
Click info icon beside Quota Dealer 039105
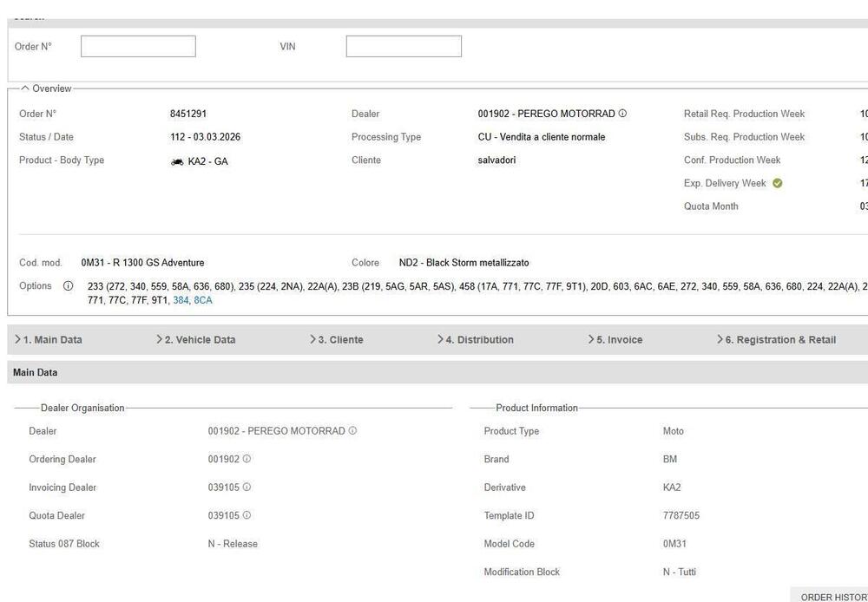[247, 515]
